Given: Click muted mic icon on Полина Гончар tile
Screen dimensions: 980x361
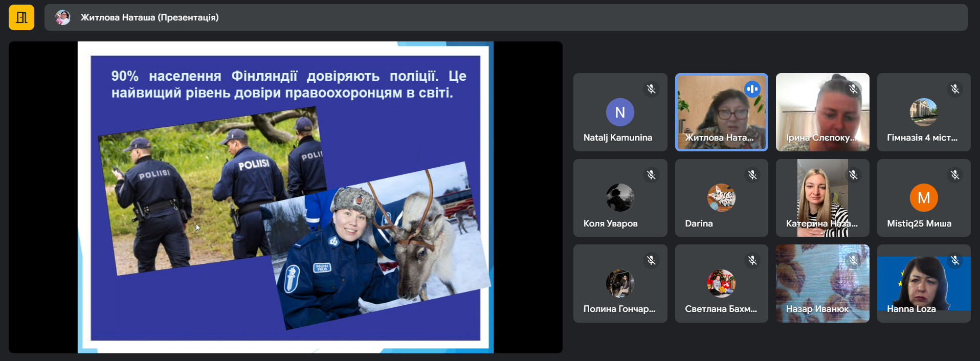Looking at the screenshot, I should pyautogui.click(x=651, y=260).
